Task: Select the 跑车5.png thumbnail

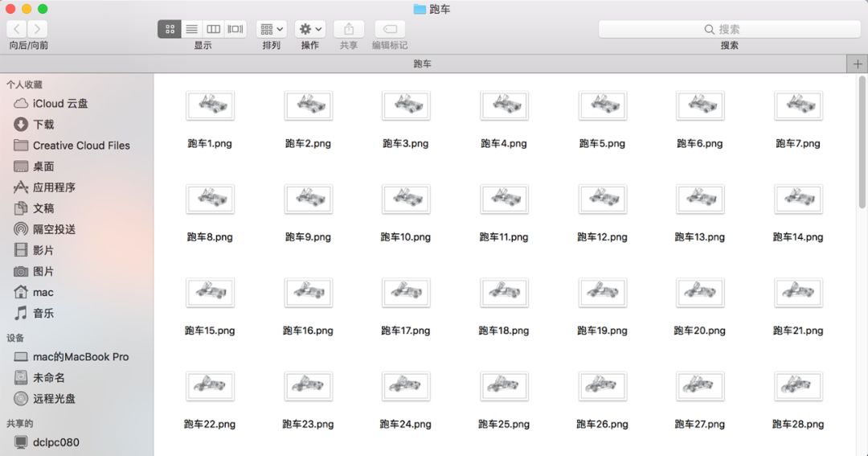Action: [x=602, y=105]
